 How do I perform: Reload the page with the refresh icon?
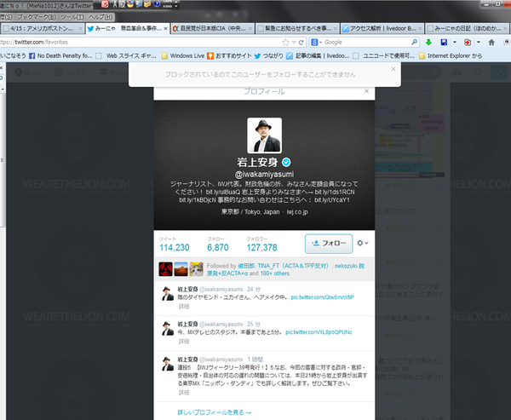pos(301,43)
